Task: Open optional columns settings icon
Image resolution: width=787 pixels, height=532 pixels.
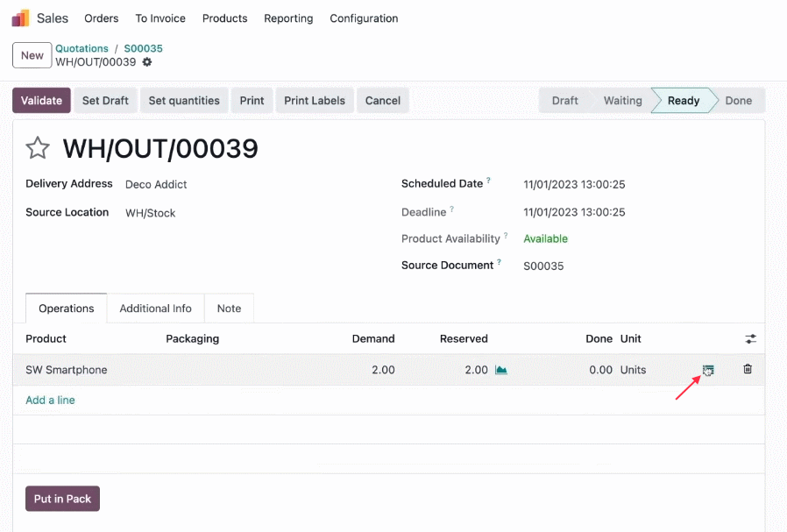Action: pos(750,339)
